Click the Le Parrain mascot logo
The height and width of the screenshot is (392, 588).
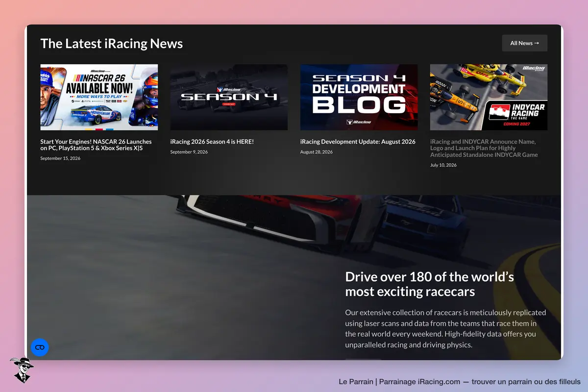click(22, 370)
